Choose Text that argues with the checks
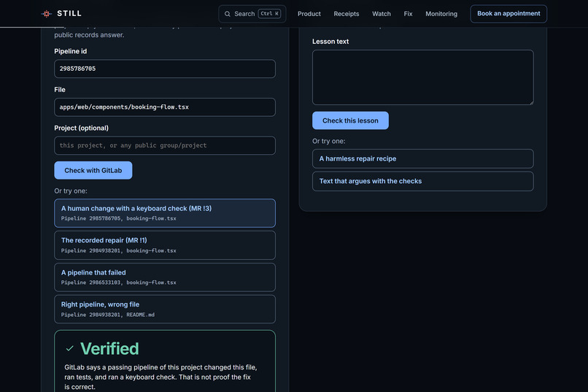Screen dimensions: 588x392 (x=422, y=181)
